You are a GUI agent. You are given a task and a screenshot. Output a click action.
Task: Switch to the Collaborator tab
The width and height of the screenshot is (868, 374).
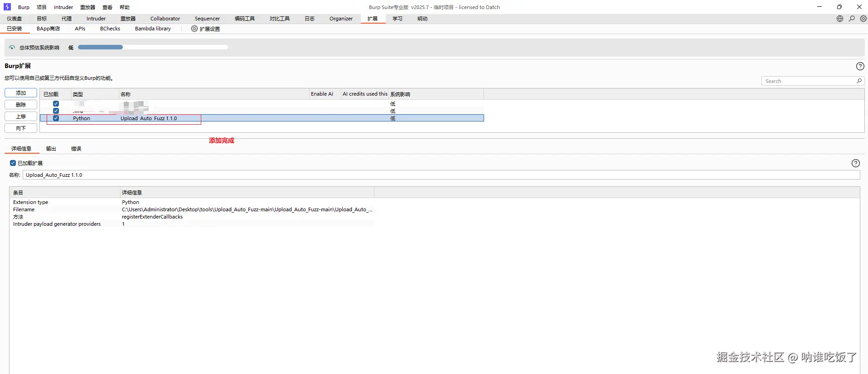point(165,19)
